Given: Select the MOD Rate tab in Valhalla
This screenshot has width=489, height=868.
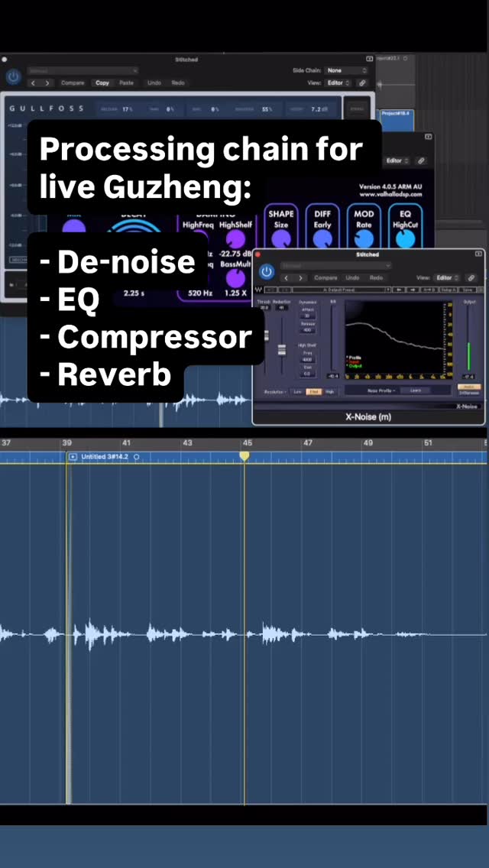Looking at the screenshot, I should (x=364, y=219).
